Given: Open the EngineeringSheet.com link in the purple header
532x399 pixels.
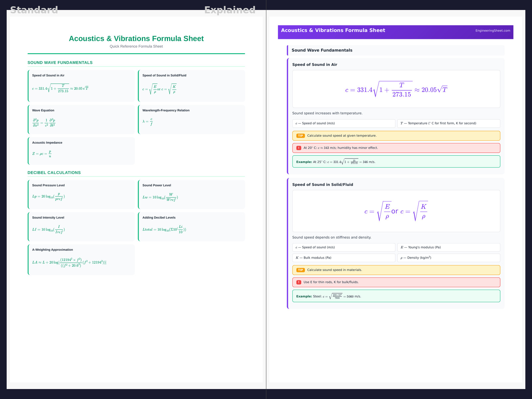Looking at the screenshot, I should pos(492,31).
